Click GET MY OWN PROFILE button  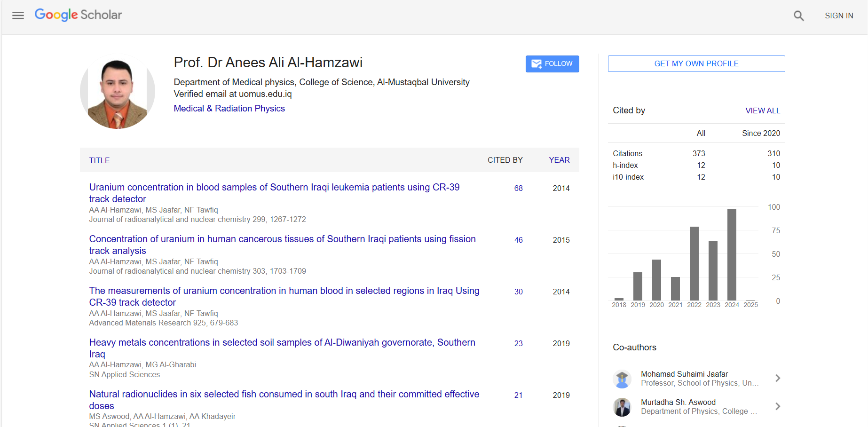point(696,64)
